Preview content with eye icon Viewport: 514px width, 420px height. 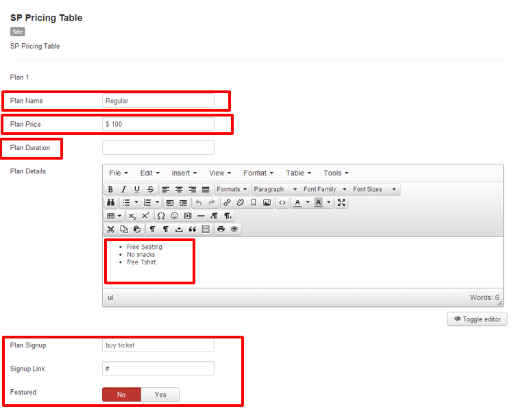pos(234,230)
